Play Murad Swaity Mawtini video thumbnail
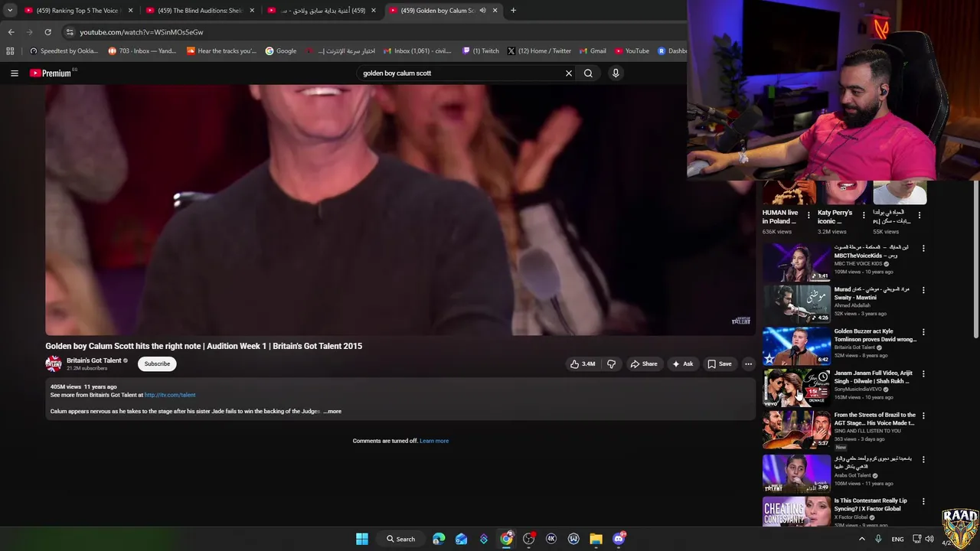The image size is (980, 551). pos(796,305)
